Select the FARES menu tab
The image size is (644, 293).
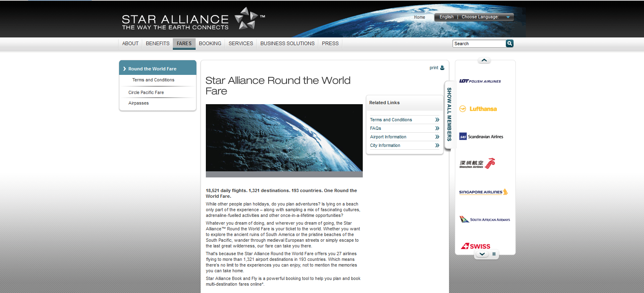point(184,44)
